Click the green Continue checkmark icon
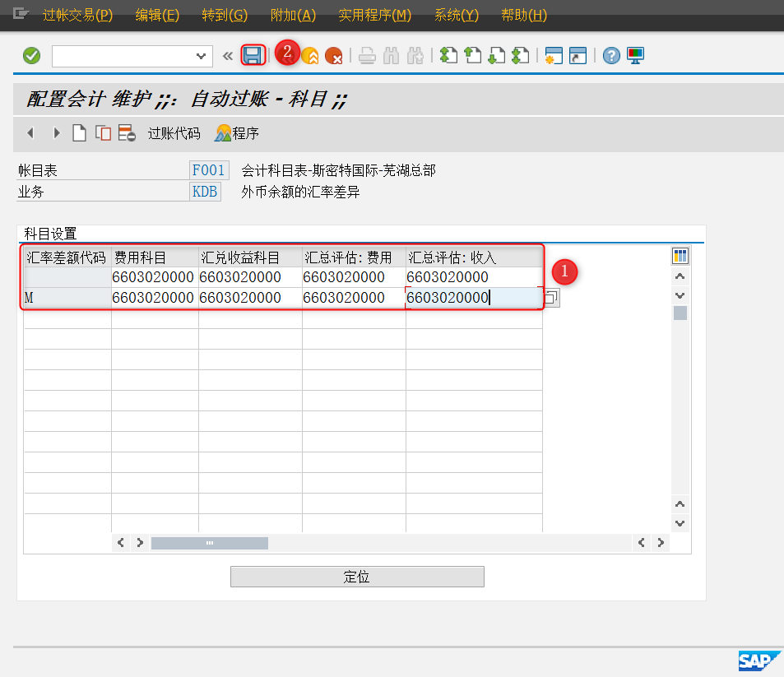This screenshot has width=784, height=677. point(32,55)
